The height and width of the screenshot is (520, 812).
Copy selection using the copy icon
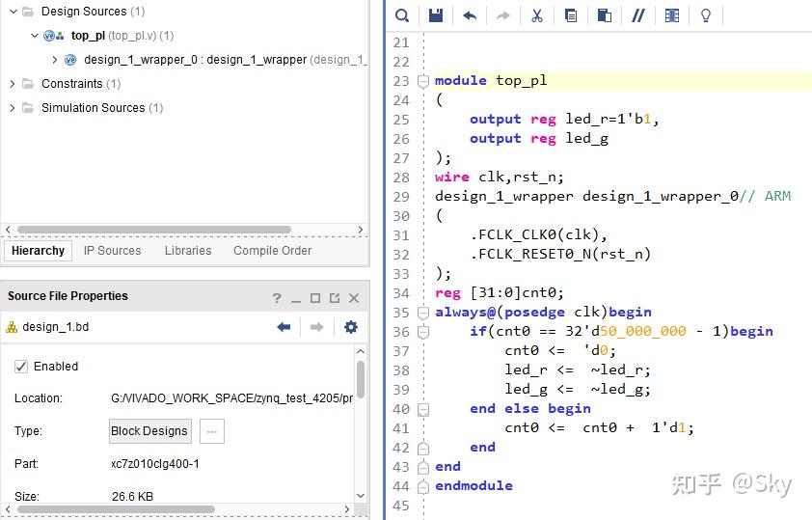571,15
